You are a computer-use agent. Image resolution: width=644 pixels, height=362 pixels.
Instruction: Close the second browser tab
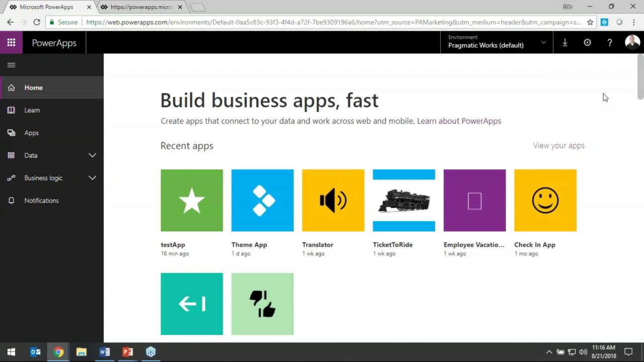180,7
